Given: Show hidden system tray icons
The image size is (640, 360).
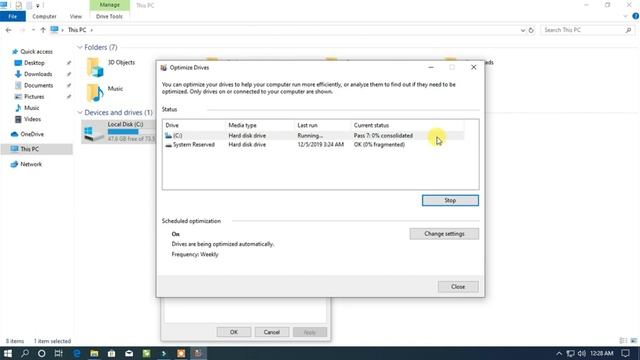Looking at the screenshot, I should pos(559,353).
